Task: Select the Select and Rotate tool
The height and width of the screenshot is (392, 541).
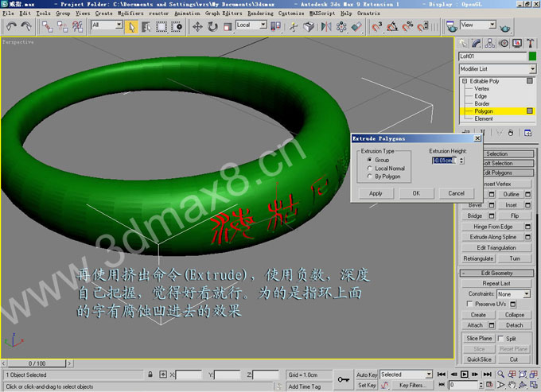Action: click(x=212, y=26)
